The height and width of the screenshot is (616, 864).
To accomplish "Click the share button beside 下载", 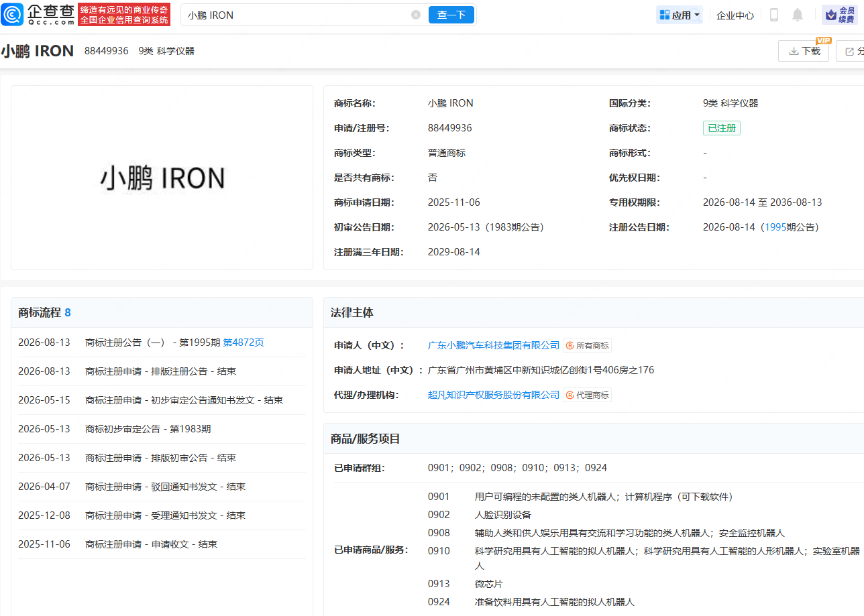I will tap(850, 51).
